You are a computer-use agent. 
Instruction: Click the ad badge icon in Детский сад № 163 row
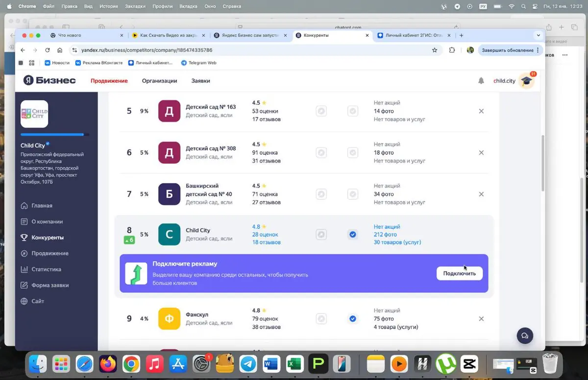[321, 111]
